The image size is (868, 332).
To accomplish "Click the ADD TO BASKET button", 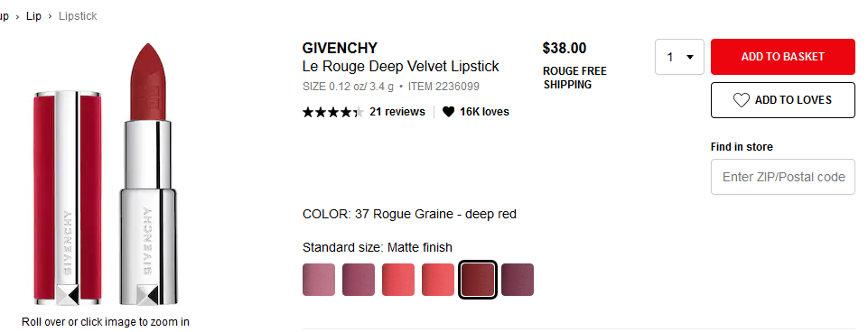I will pyautogui.click(x=783, y=57).
